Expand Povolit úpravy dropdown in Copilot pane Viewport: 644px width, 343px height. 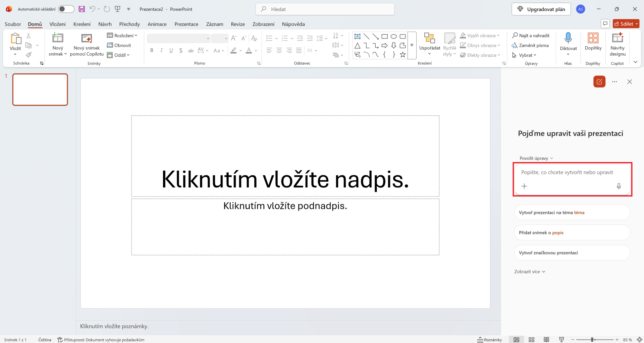coord(536,158)
